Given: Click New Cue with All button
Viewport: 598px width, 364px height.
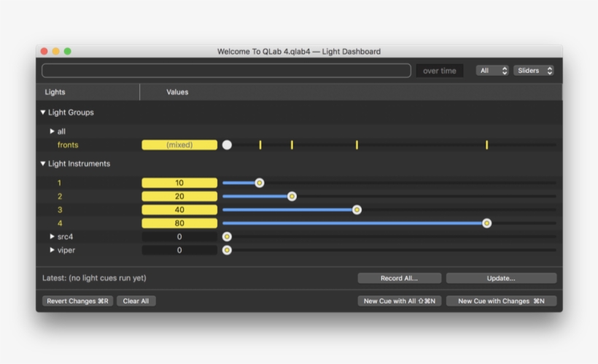Looking at the screenshot, I should [400, 301].
